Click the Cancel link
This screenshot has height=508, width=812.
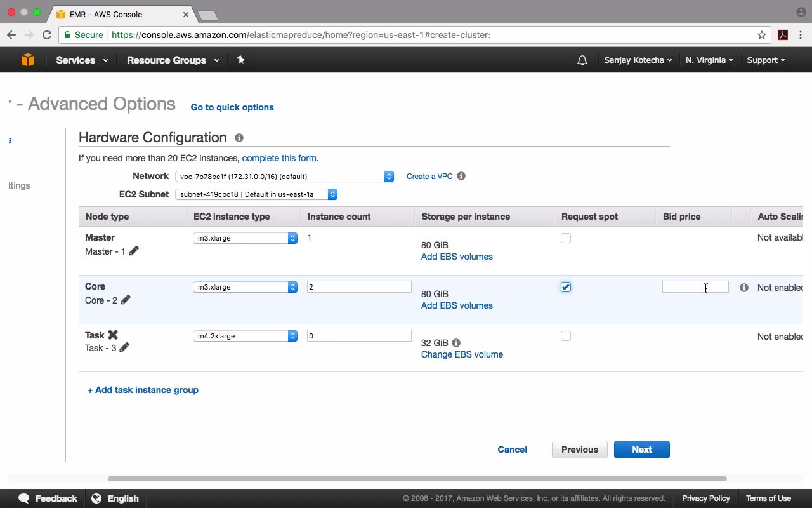(512, 450)
